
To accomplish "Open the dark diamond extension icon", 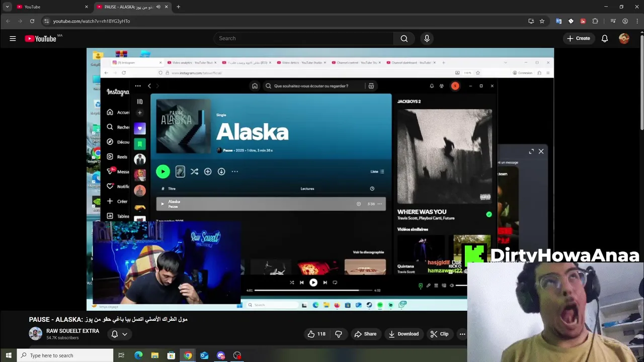I will tap(571, 21).
